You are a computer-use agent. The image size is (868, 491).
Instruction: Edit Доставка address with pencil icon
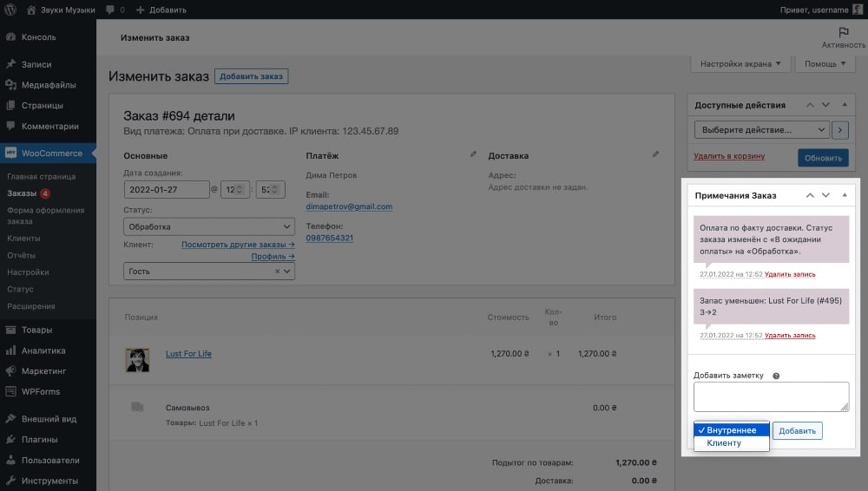tap(655, 154)
